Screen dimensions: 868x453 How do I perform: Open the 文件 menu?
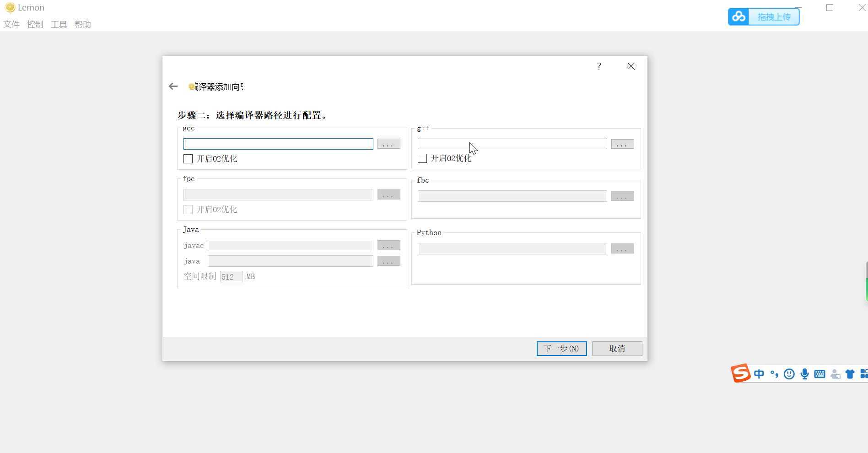coord(11,25)
